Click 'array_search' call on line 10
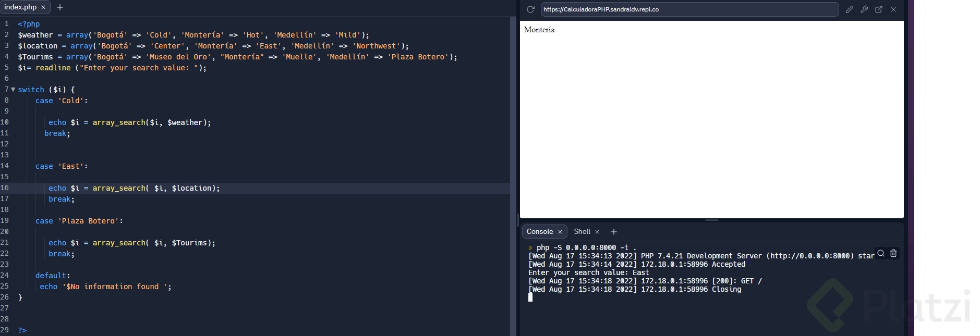Image resolution: width=980 pixels, height=336 pixels. 119,122
